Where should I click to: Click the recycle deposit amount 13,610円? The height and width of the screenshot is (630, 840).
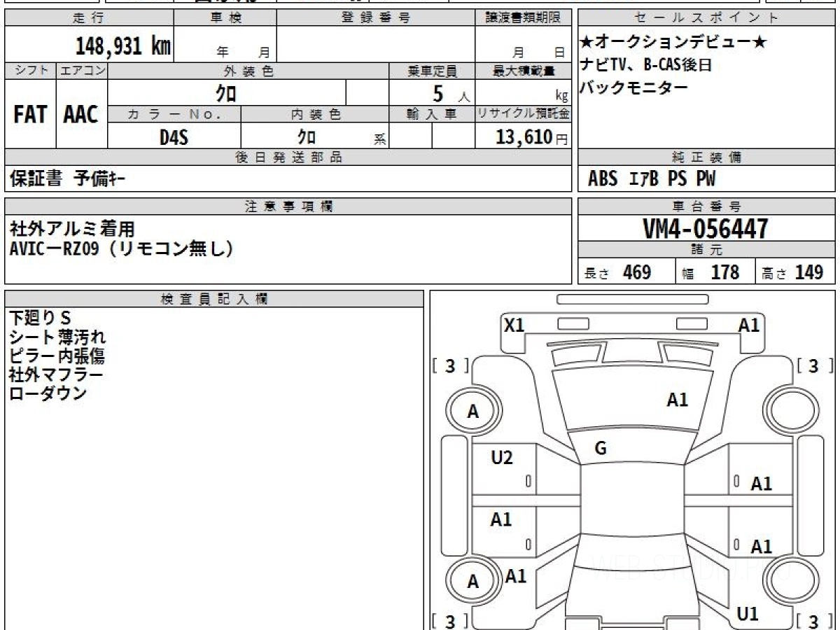point(532,138)
